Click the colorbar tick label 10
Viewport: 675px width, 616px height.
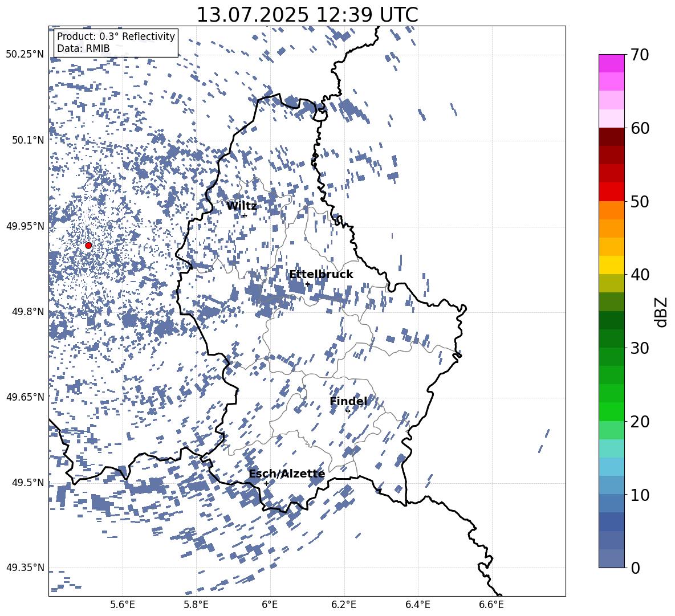[640, 495]
